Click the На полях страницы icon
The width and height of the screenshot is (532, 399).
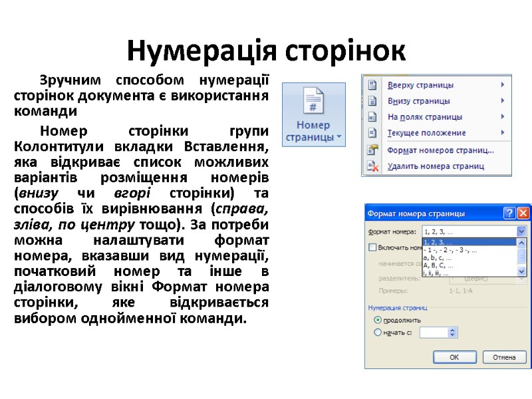pos(372,117)
